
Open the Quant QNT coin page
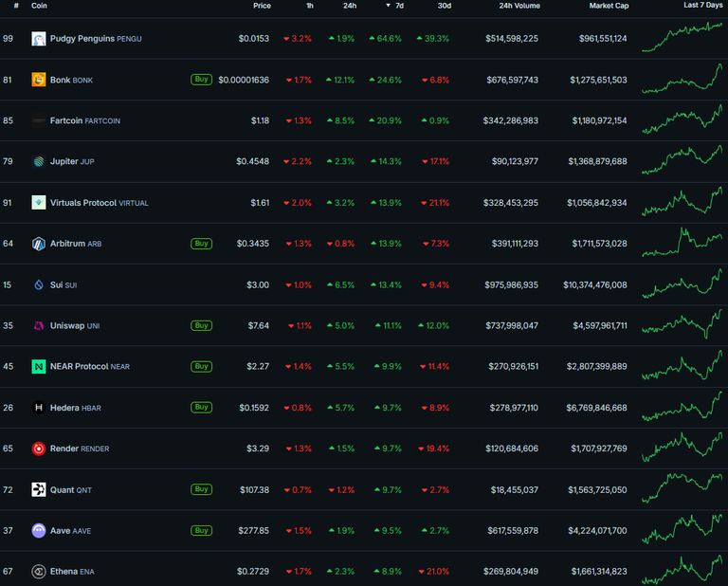pos(71,490)
